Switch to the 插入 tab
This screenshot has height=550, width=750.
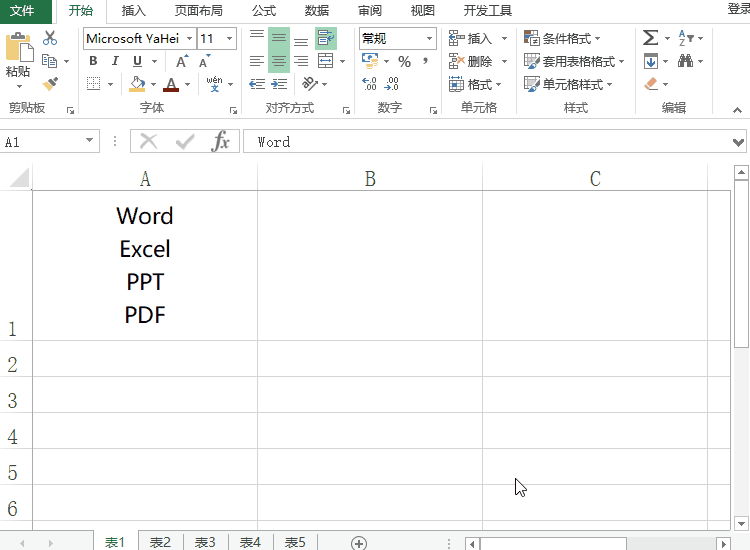(x=133, y=11)
